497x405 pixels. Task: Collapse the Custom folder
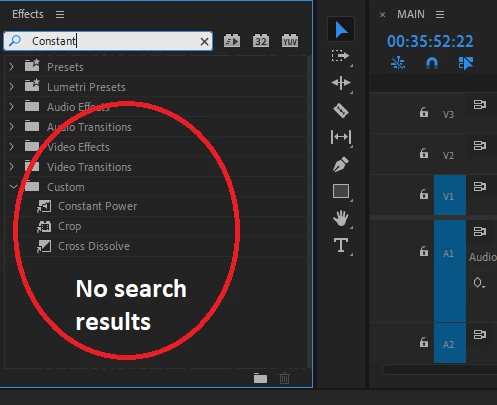tap(13, 187)
